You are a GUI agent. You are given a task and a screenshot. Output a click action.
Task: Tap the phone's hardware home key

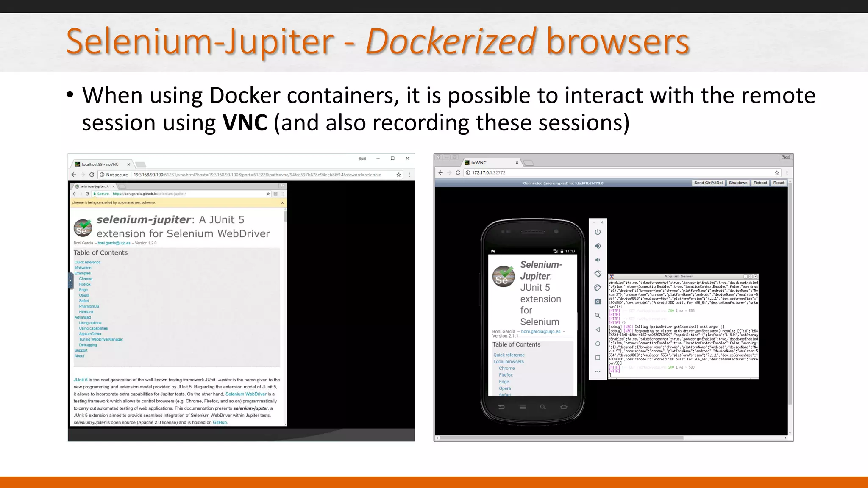coord(564,407)
